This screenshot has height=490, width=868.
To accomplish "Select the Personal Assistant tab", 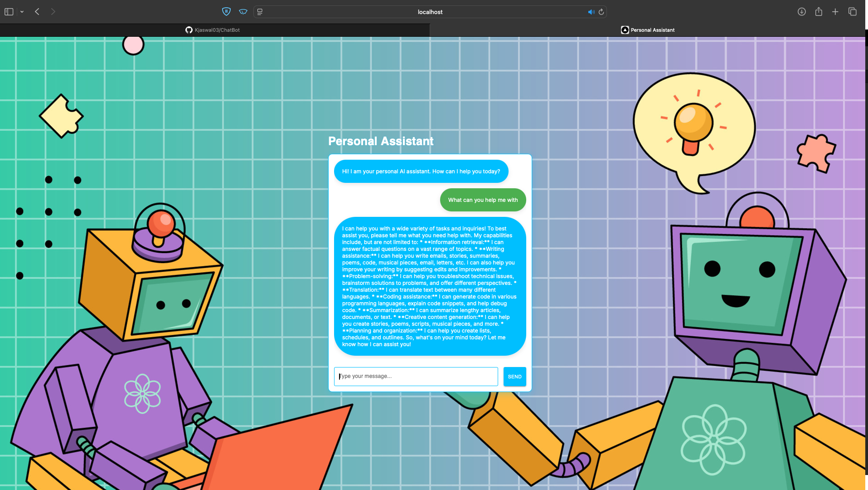I will tap(647, 30).
